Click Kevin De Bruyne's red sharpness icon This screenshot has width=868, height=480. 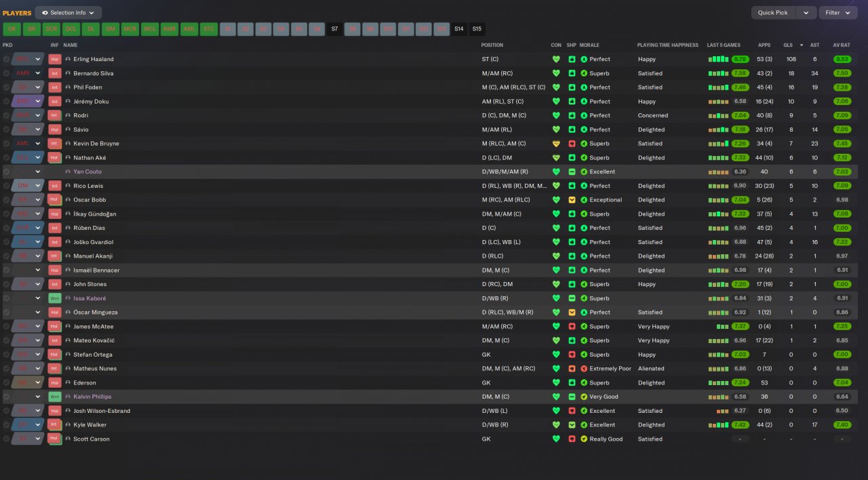572,144
